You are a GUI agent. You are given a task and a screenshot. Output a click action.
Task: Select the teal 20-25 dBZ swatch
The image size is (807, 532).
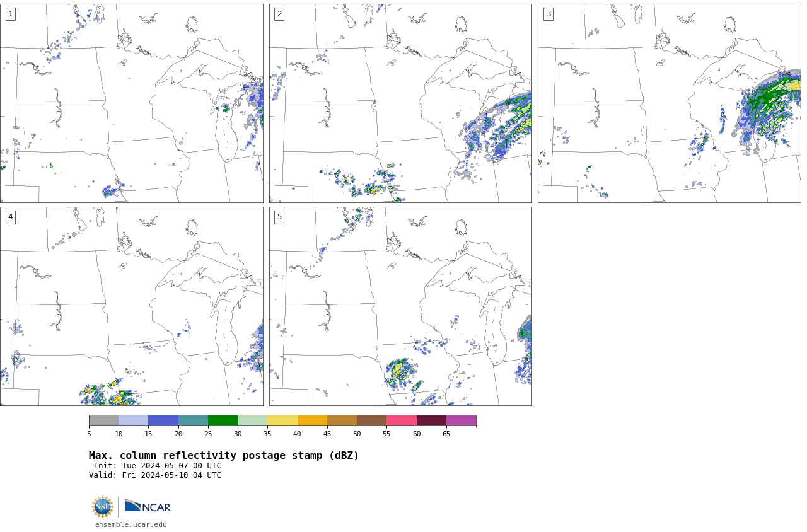[x=193, y=420]
